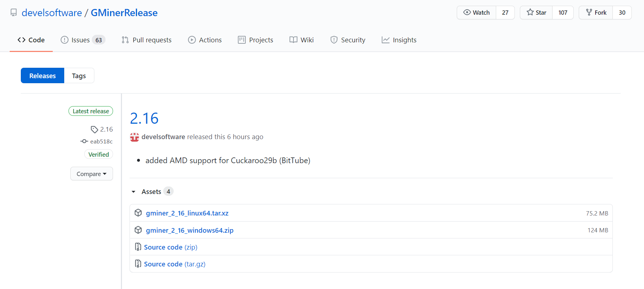Switch to the Tags view
The height and width of the screenshot is (289, 644).
coord(79,76)
